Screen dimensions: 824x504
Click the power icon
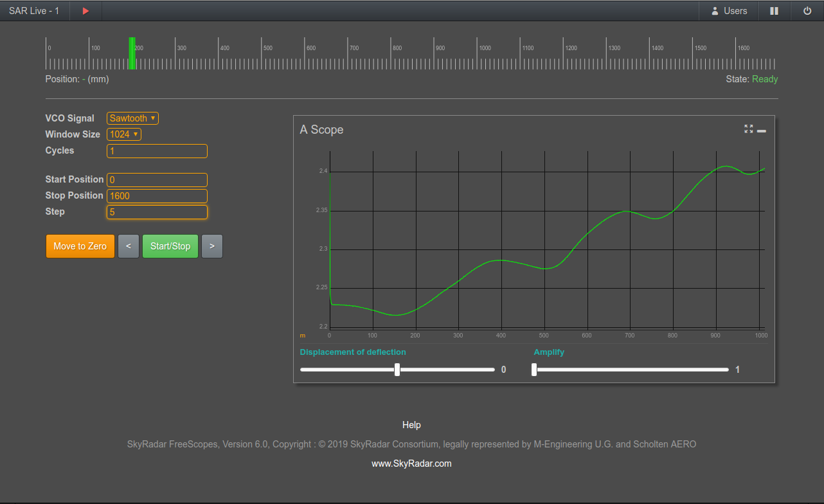tap(807, 11)
